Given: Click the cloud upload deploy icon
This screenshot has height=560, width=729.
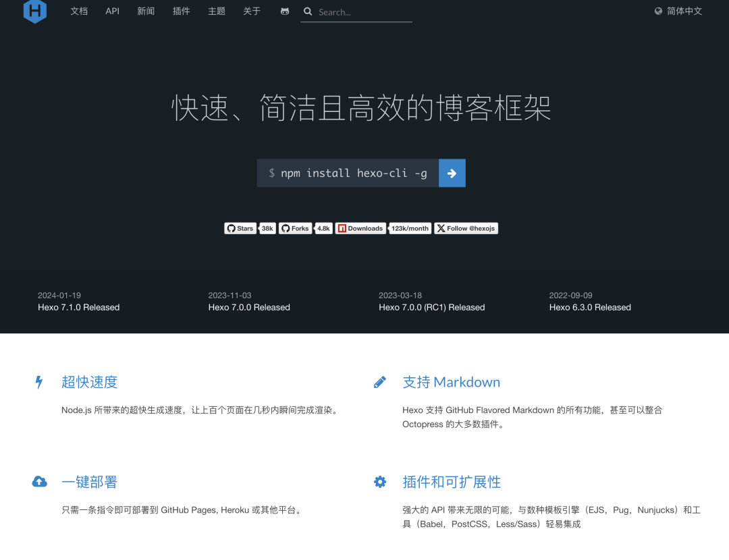Looking at the screenshot, I should tap(40, 482).
